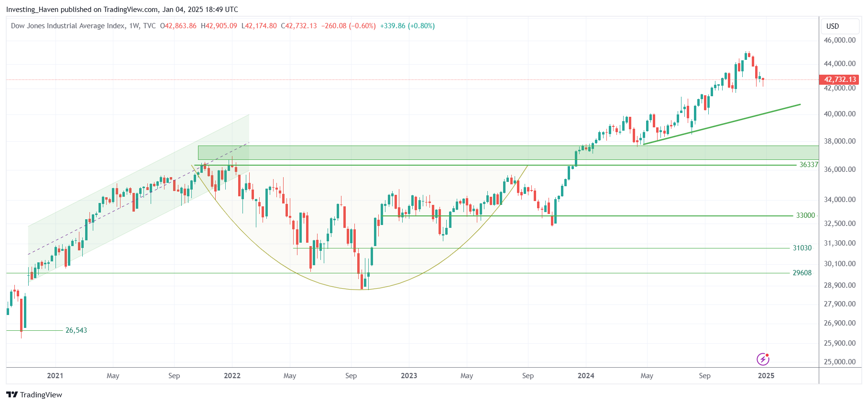Click the 36337 level label
The image size is (868, 405).
(x=809, y=165)
